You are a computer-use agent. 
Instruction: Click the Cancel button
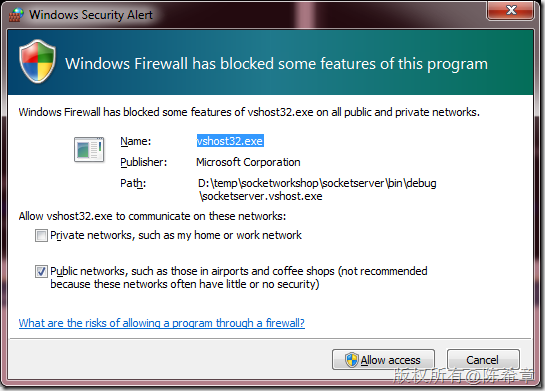(483, 360)
